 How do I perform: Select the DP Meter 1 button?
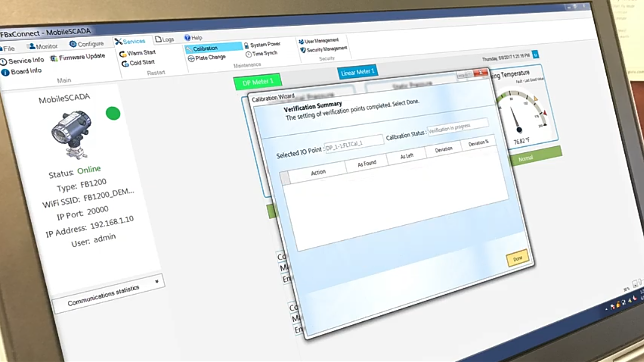258,81
